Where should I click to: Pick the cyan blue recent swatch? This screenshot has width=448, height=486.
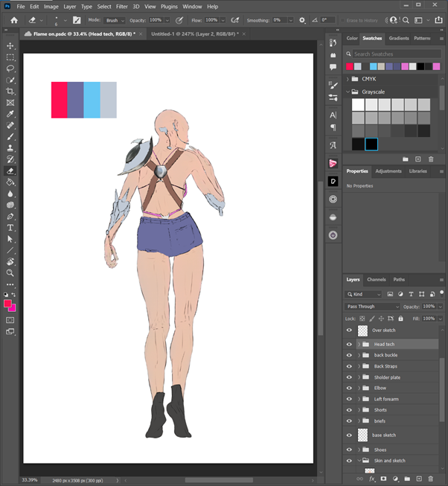click(374, 66)
